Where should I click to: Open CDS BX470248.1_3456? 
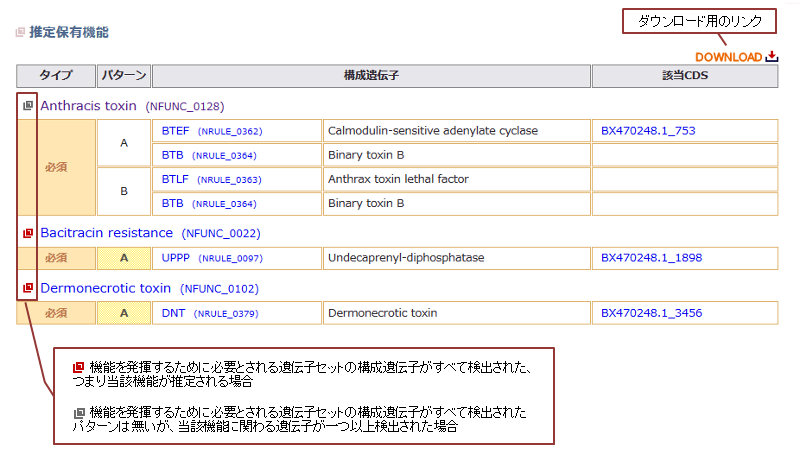click(x=651, y=313)
